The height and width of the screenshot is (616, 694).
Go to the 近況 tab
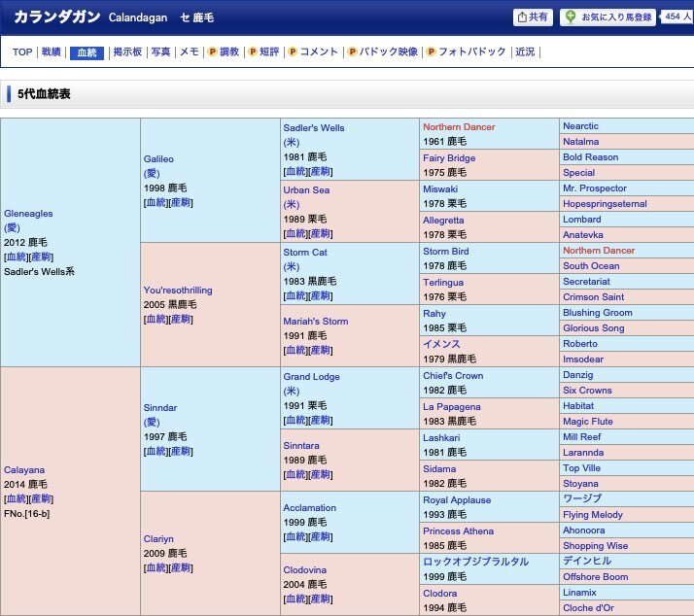525,52
